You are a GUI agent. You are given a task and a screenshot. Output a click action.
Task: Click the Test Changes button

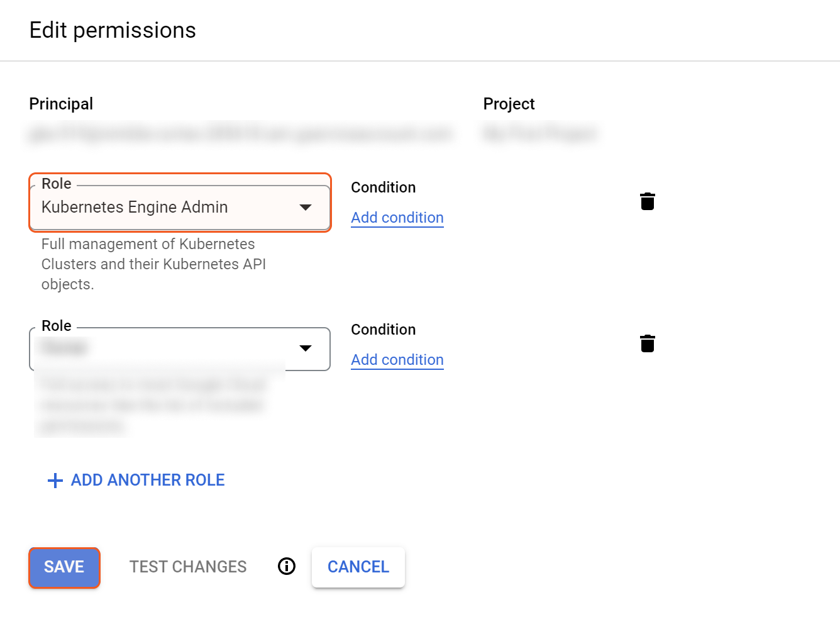(188, 567)
